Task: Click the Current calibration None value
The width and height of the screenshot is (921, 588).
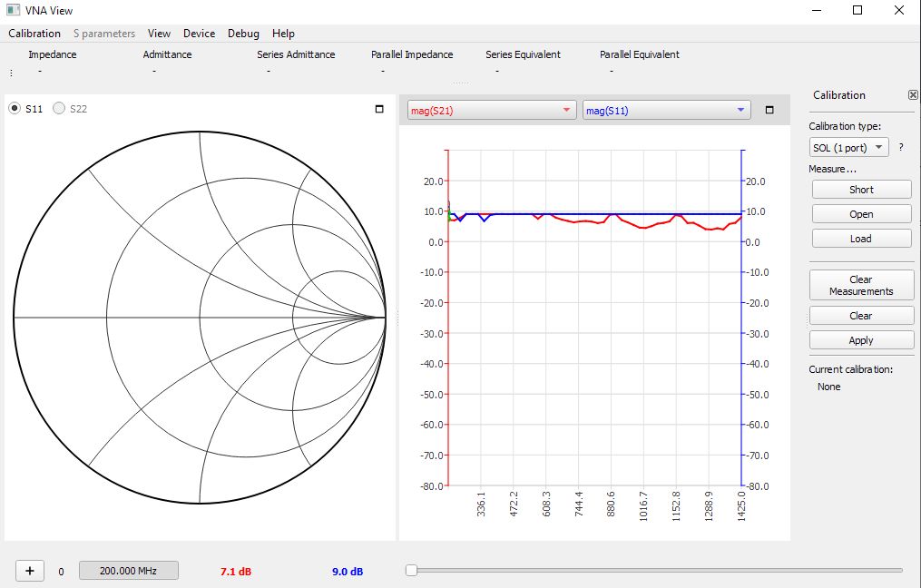Action: (x=828, y=387)
